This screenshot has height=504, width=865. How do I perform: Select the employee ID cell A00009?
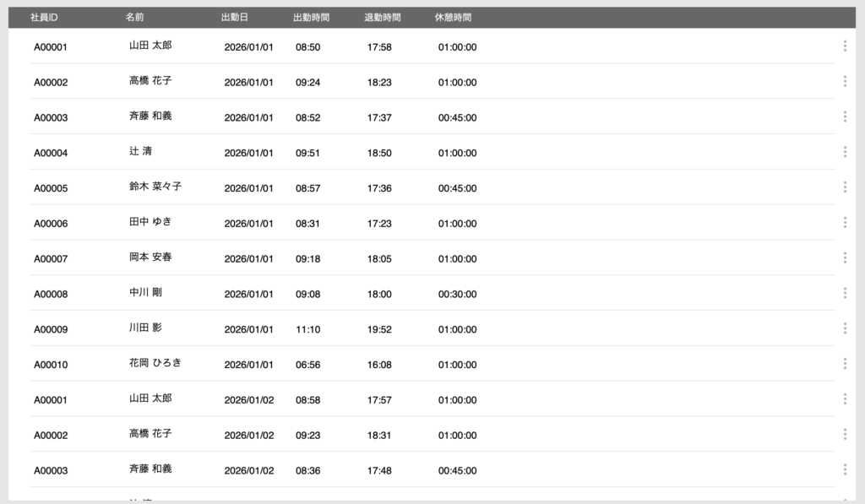click(x=51, y=329)
